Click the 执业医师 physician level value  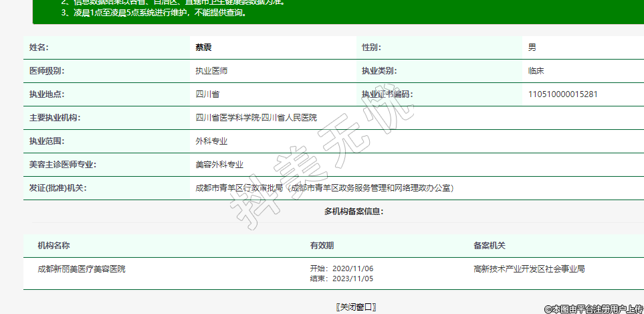pos(211,71)
